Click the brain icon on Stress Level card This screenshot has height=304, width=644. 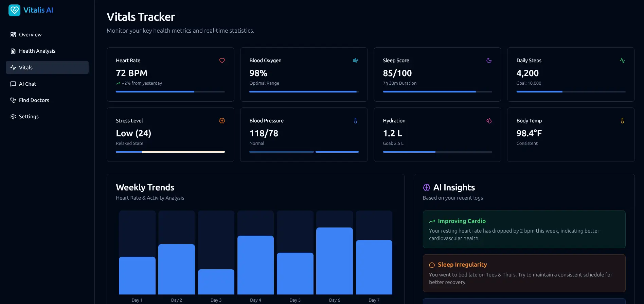[x=222, y=121]
